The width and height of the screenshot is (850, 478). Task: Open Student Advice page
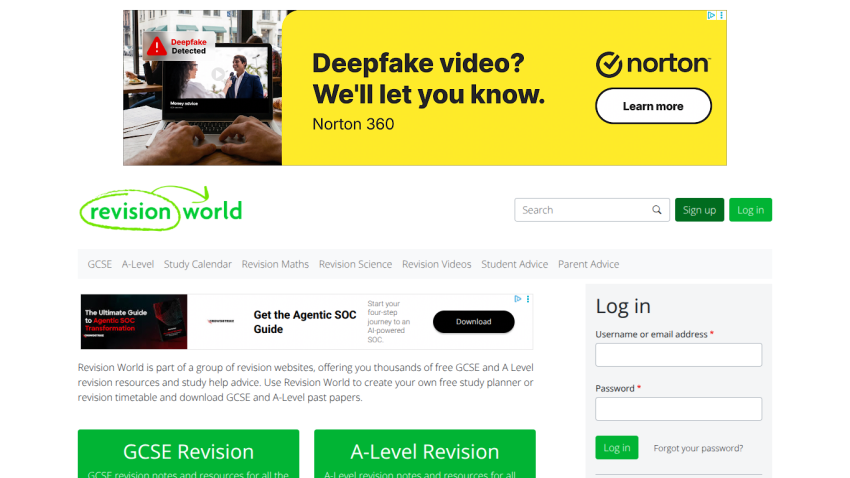pos(514,264)
